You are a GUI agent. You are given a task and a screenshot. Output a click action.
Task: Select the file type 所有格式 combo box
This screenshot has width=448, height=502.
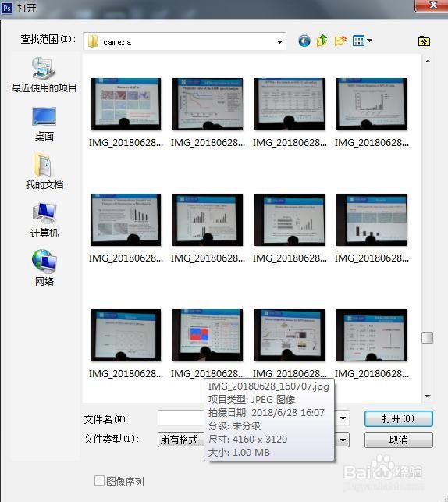(253, 440)
